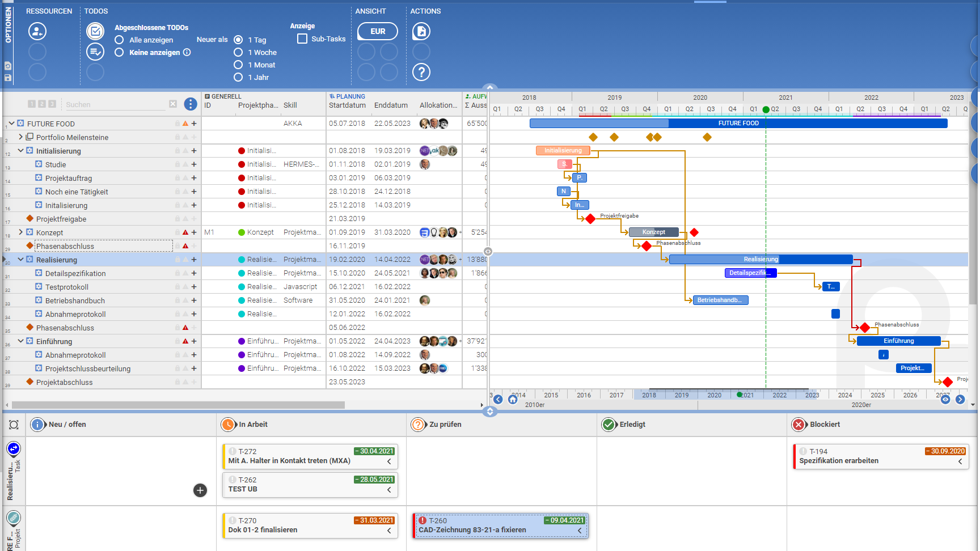Click the resources person icon

37,31
